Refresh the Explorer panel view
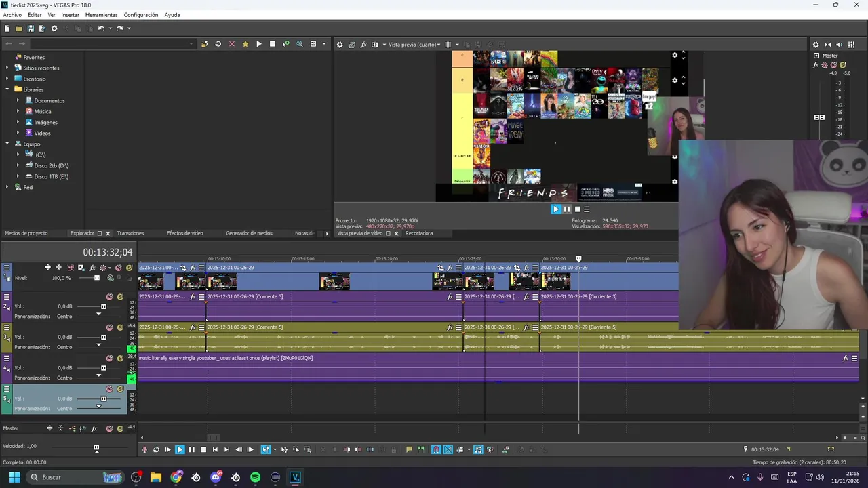 coord(218,44)
